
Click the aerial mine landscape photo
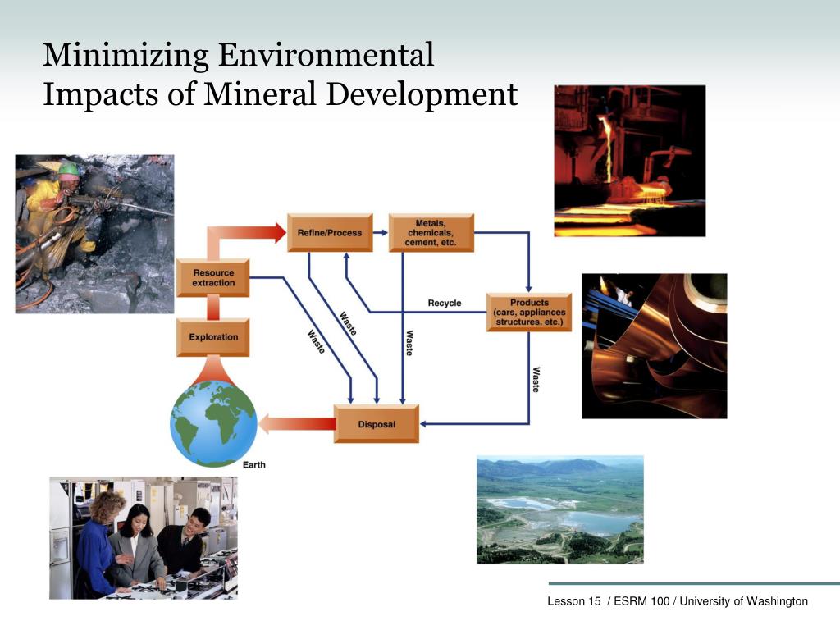coord(559,509)
